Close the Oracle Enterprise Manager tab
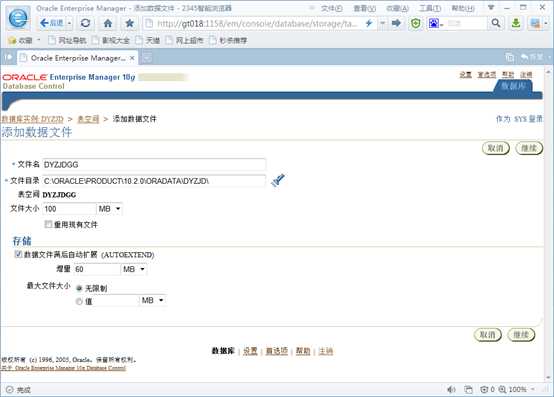 point(132,58)
